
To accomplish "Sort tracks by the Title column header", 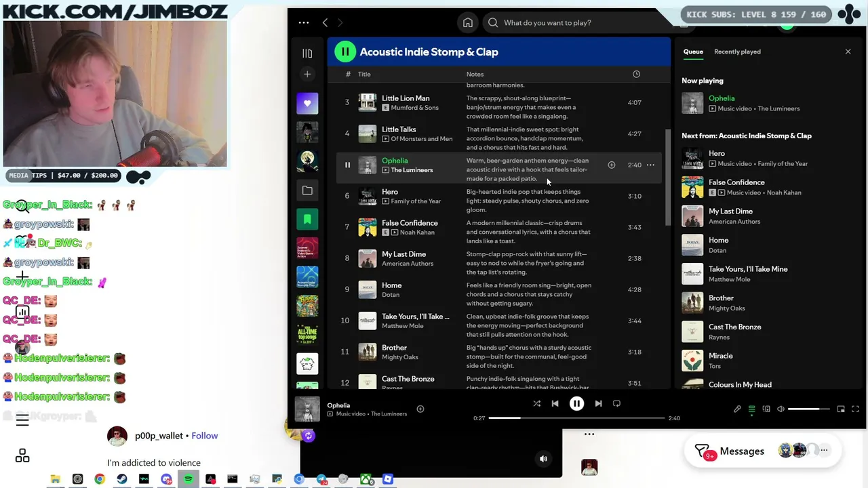I will tap(364, 74).
